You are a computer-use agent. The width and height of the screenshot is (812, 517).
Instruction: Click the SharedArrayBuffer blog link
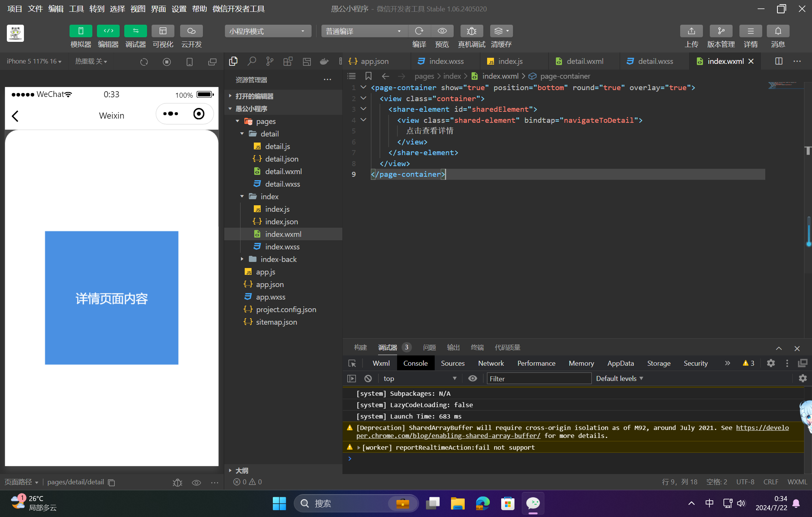pos(448,436)
